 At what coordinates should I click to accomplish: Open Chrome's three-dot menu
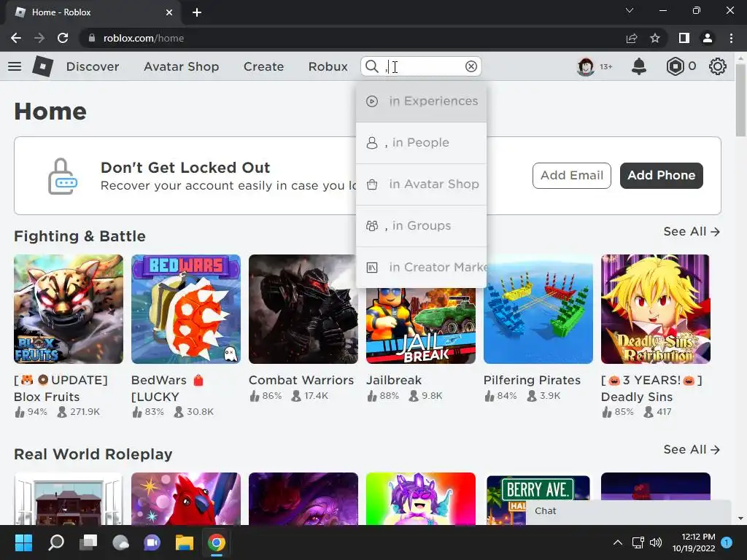pos(731,38)
